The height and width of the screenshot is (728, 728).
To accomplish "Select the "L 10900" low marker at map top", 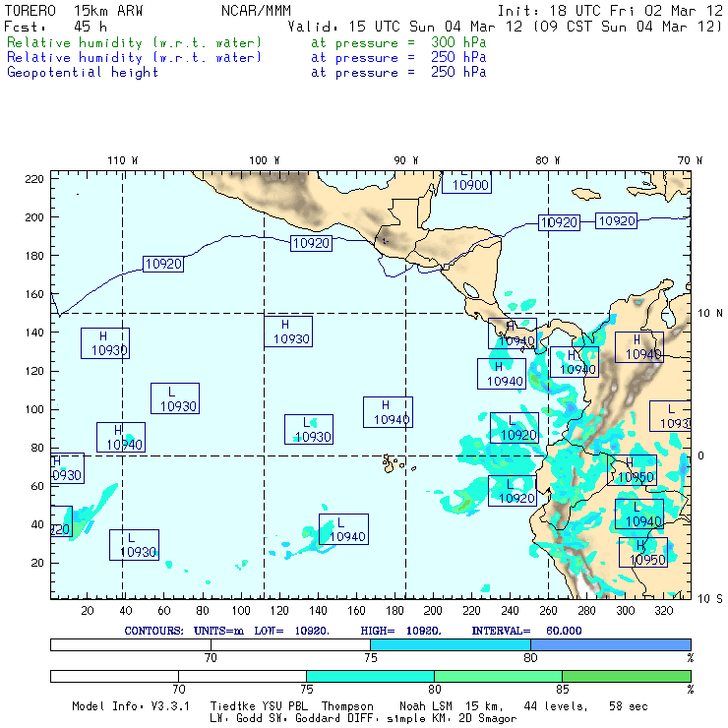I will pos(466,182).
